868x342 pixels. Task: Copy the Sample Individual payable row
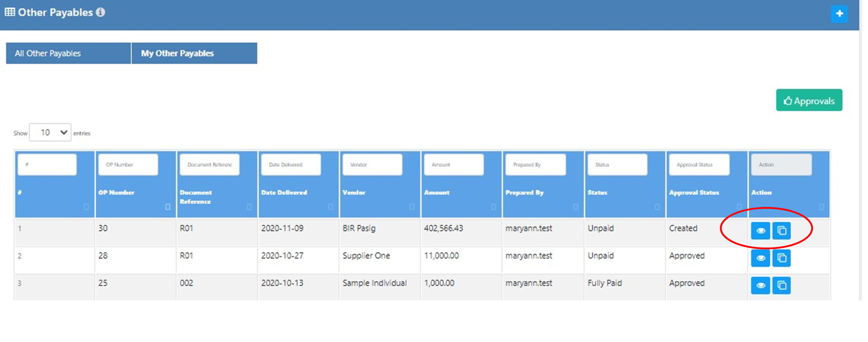pos(781,286)
